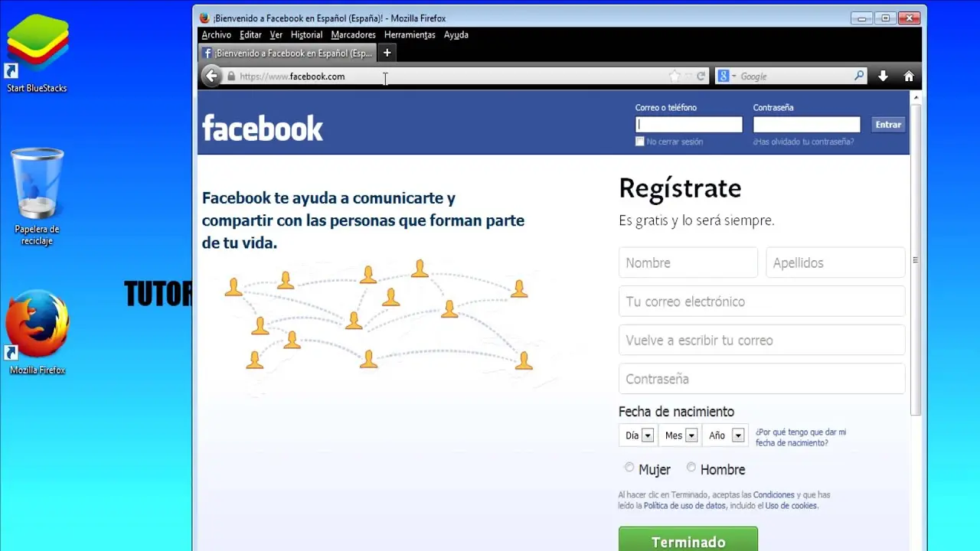Expand the Día dropdown
This screenshot has height=551, width=980.
point(638,435)
